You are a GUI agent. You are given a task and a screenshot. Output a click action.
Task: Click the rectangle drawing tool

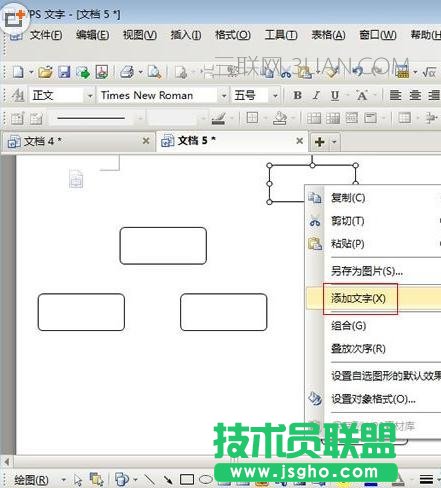pos(187,480)
